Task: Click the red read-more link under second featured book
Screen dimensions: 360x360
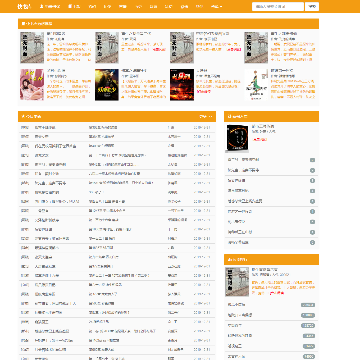Action: (159, 49)
